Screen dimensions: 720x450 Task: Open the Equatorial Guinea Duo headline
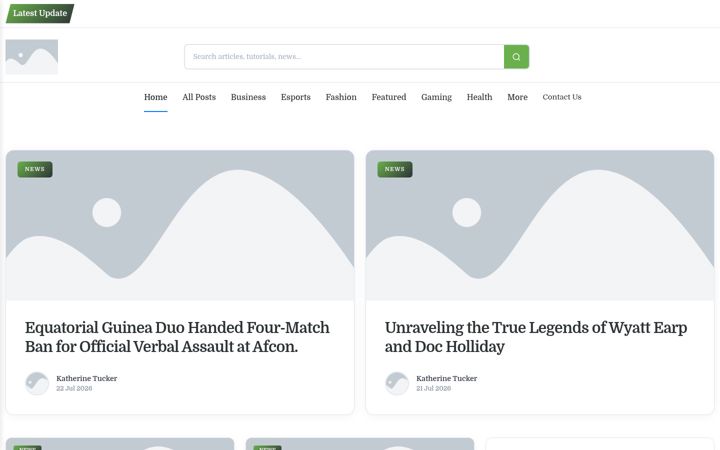pos(177,337)
